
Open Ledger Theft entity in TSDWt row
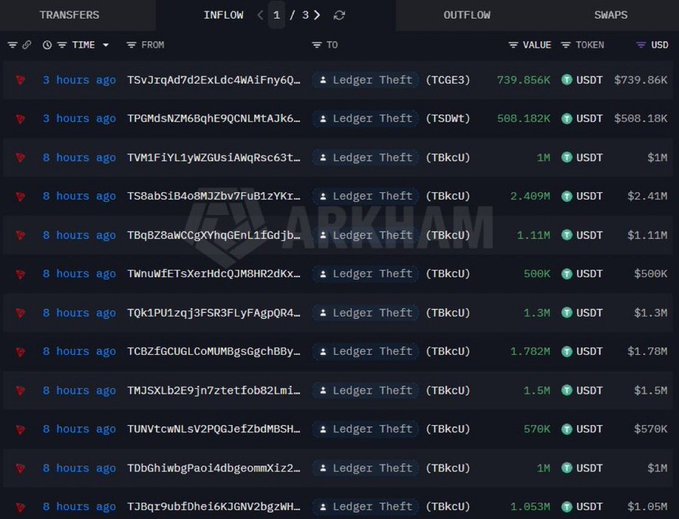pos(366,119)
